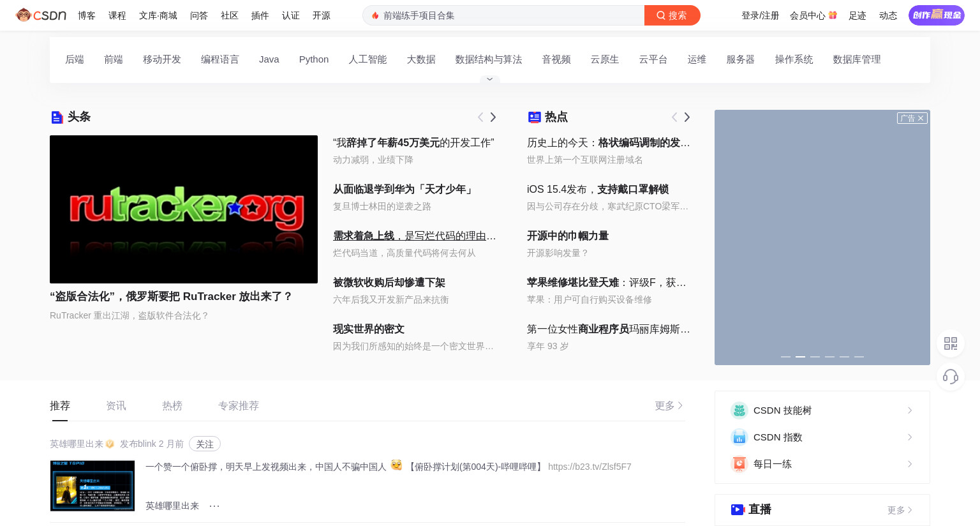
Task: Select last ad carousel indicator
Action: [x=859, y=356]
